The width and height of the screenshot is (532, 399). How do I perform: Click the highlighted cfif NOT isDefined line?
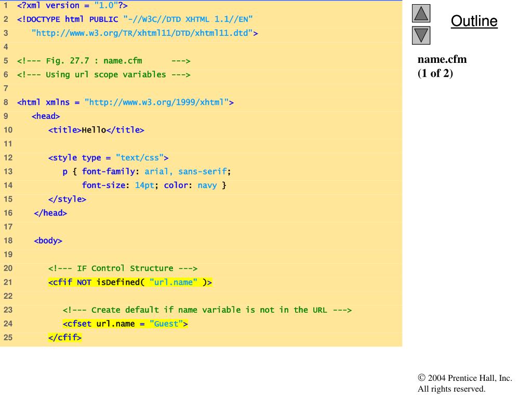pos(130,282)
